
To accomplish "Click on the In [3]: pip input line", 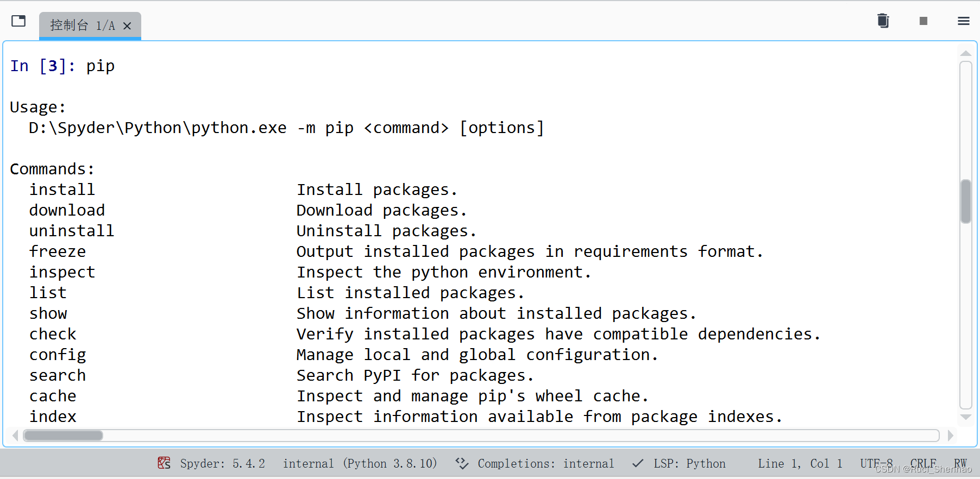I will tap(62, 66).
